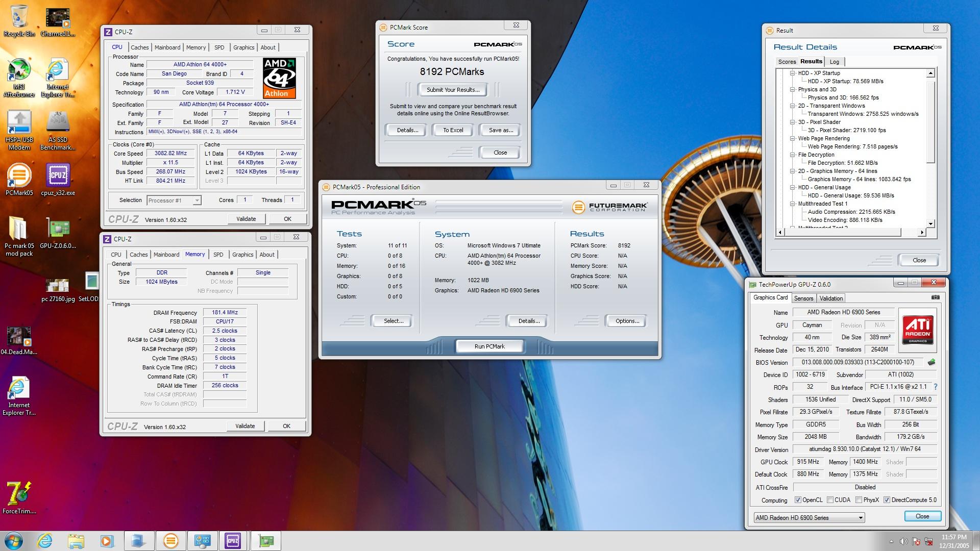Open Internet Explorer from the taskbar
980x551 pixels.
[45, 541]
